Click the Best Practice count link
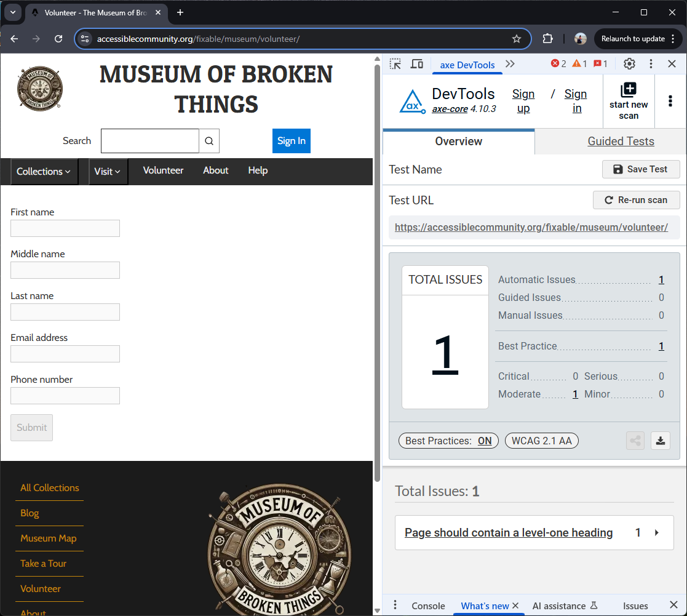The height and width of the screenshot is (616, 687). pyautogui.click(x=661, y=346)
